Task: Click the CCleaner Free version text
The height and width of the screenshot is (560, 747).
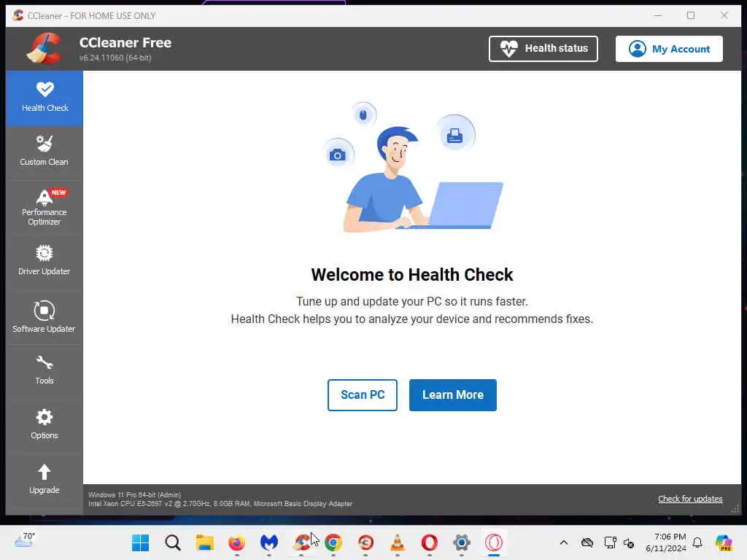Action: point(115,58)
